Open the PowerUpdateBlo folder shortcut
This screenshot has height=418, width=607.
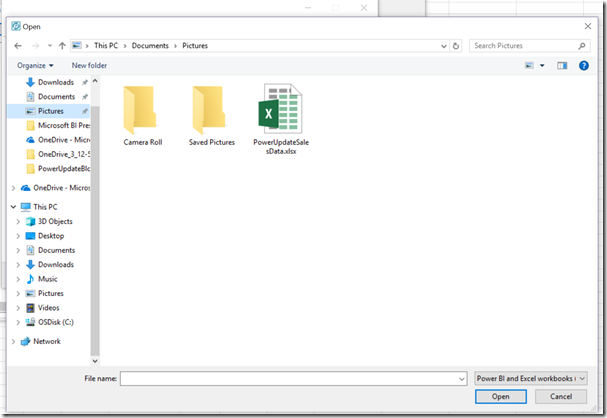[x=57, y=168]
